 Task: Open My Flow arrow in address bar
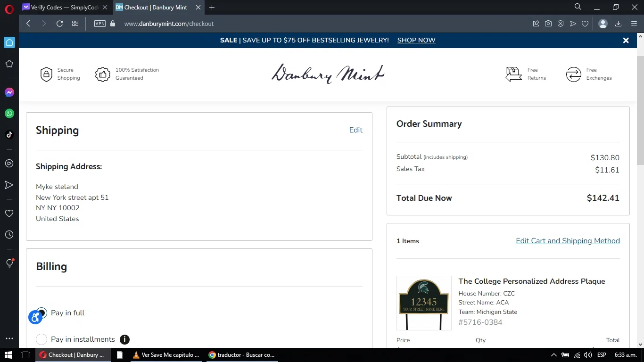pos(573,24)
